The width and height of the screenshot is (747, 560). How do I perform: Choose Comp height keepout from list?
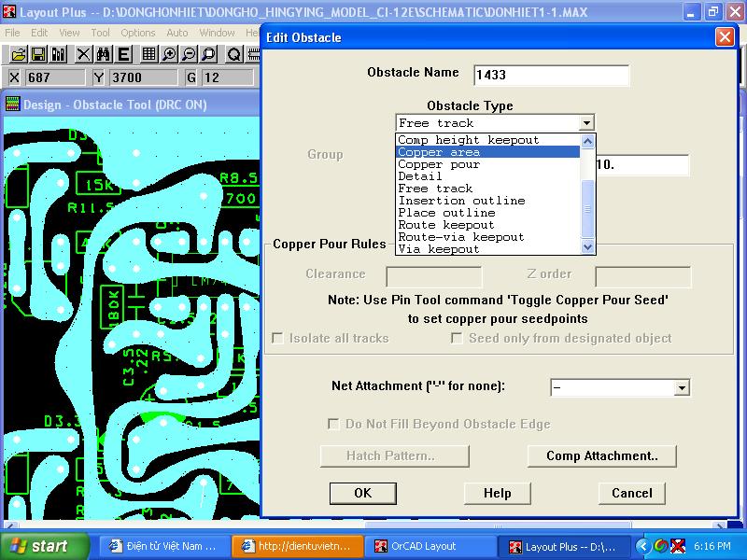tap(487, 139)
